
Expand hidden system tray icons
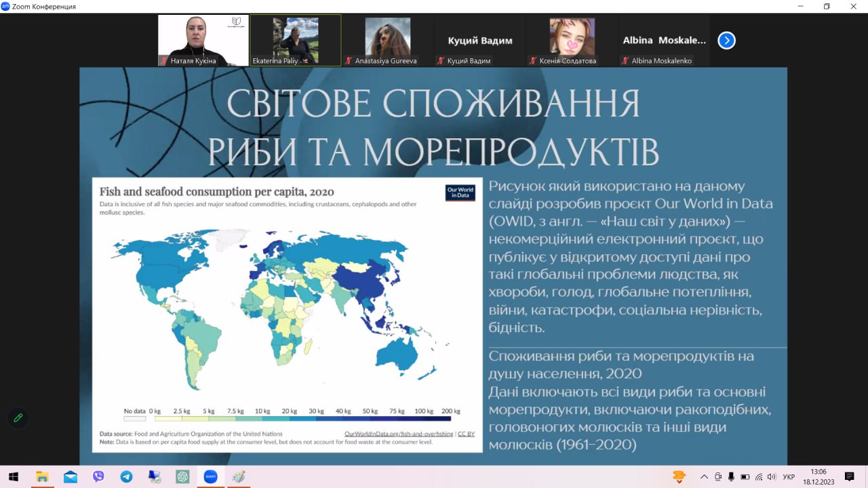point(704,476)
